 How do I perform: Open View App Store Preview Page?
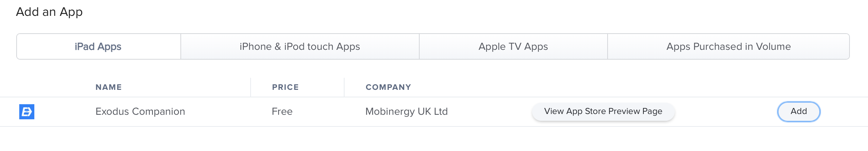coord(603,111)
